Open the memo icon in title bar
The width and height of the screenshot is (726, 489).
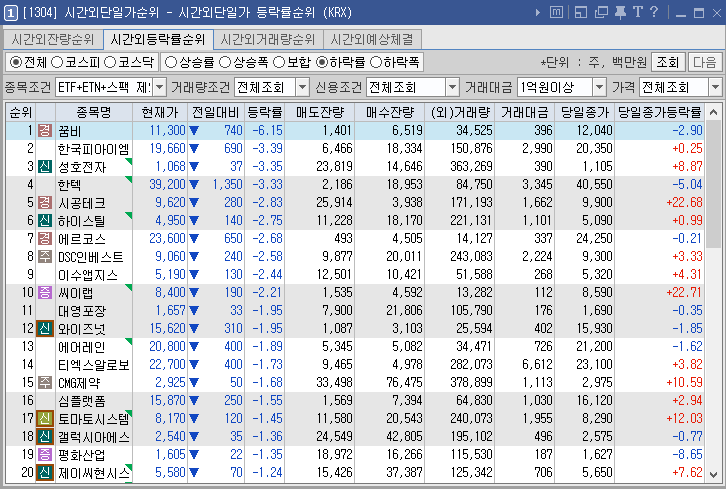click(557, 12)
